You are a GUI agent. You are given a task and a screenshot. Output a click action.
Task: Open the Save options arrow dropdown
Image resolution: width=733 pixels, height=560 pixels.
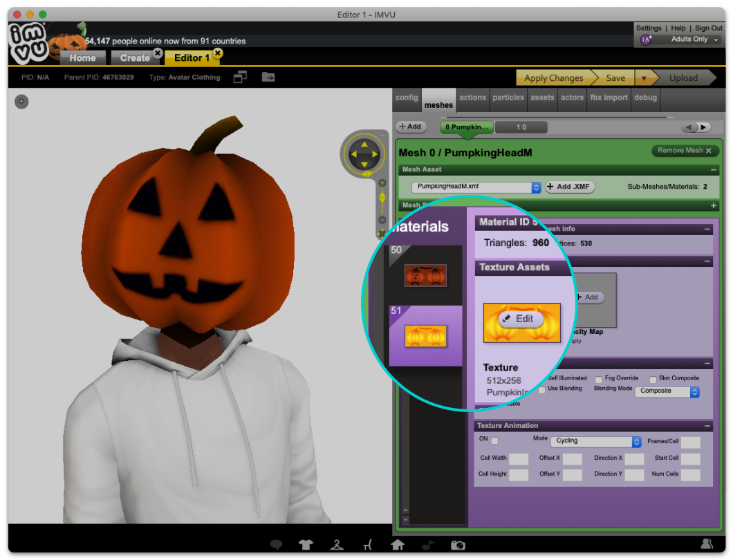coord(644,78)
